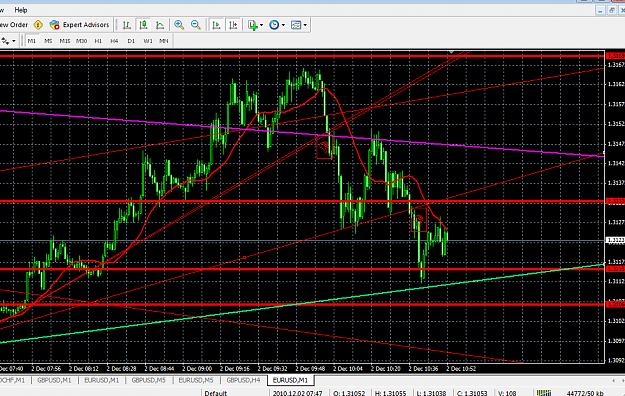Click the 2 Dec 09:32 time label
625x396 pixels.
pos(273,369)
